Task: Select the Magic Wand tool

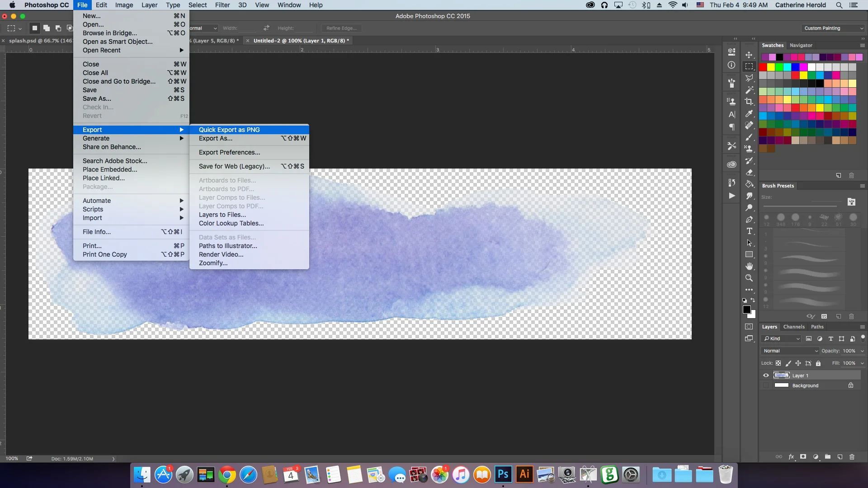Action: pyautogui.click(x=749, y=90)
